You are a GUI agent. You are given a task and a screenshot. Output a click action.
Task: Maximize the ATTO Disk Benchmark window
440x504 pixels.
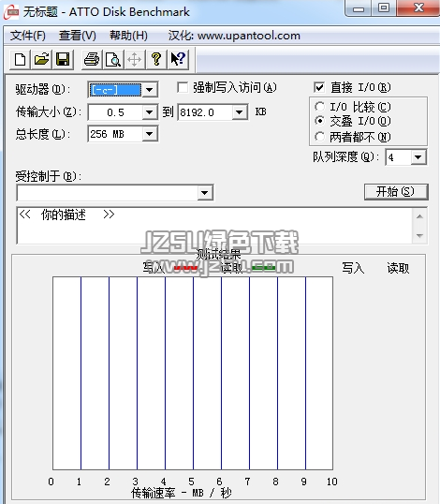coord(384,8)
